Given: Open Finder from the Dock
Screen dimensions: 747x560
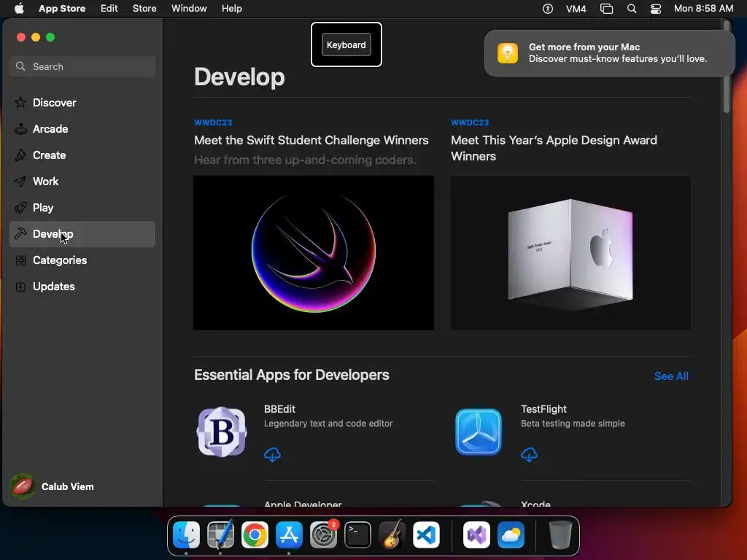Looking at the screenshot, I should pos(186,534).
